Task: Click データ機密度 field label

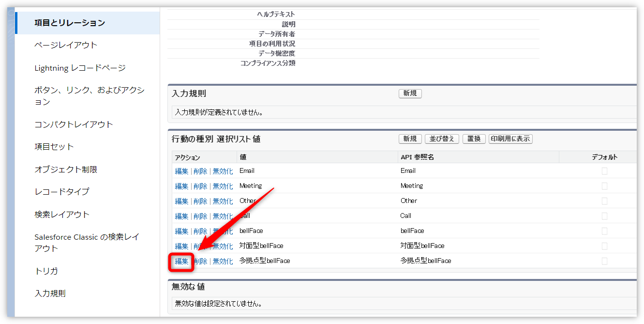Action: [x=277, y=54]
